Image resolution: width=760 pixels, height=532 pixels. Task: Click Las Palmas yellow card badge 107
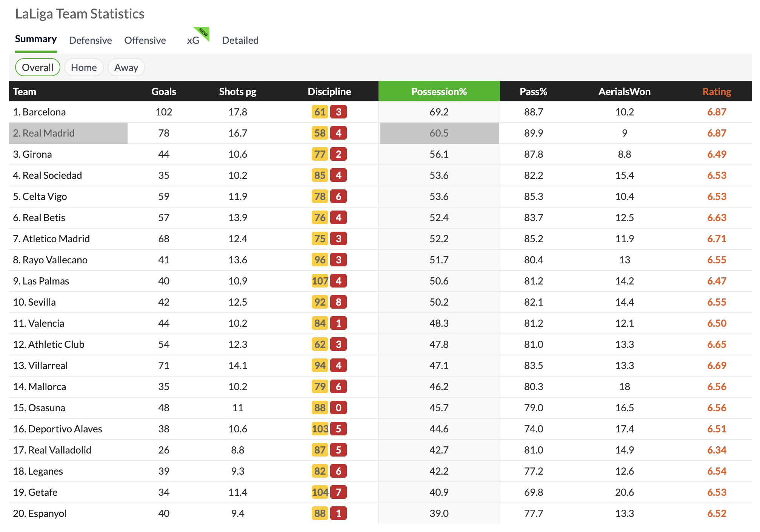[x=320, y=281]
